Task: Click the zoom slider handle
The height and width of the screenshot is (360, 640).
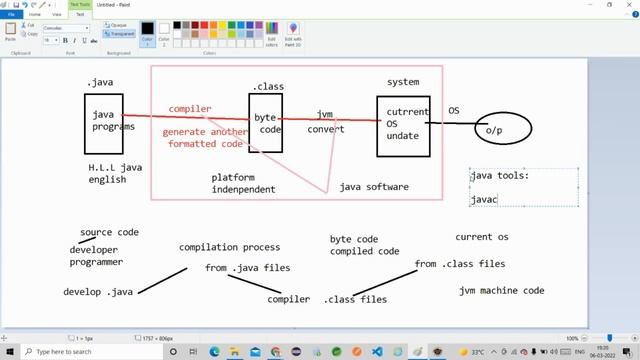Action: pyautogui.click(x=609, y=338)
